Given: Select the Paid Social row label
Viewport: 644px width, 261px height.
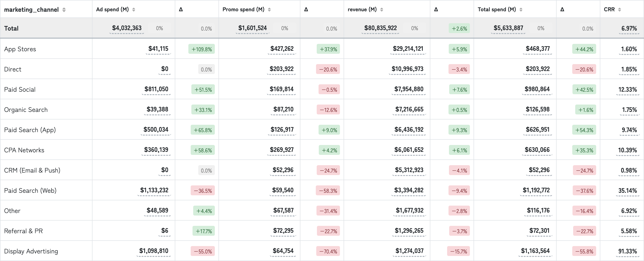Looking at the screenshot, I should (x=20, y=89).
